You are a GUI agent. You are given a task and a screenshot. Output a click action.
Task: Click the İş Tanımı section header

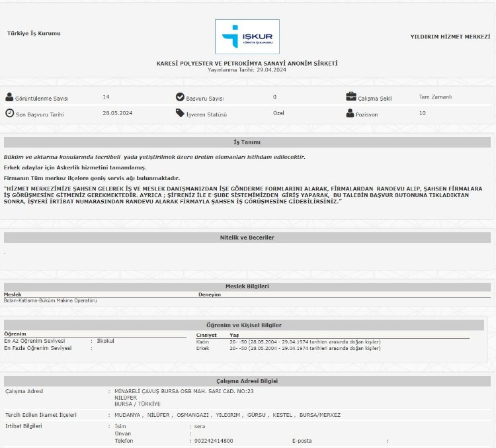[247, 142]
